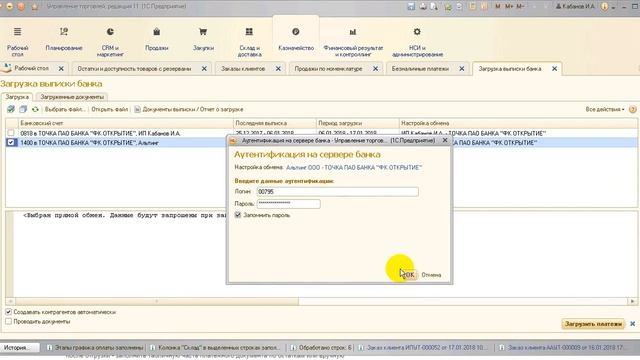This screenshot has width=640, height=360.
Task: Open the Закупки section
Action: point(203,39)
